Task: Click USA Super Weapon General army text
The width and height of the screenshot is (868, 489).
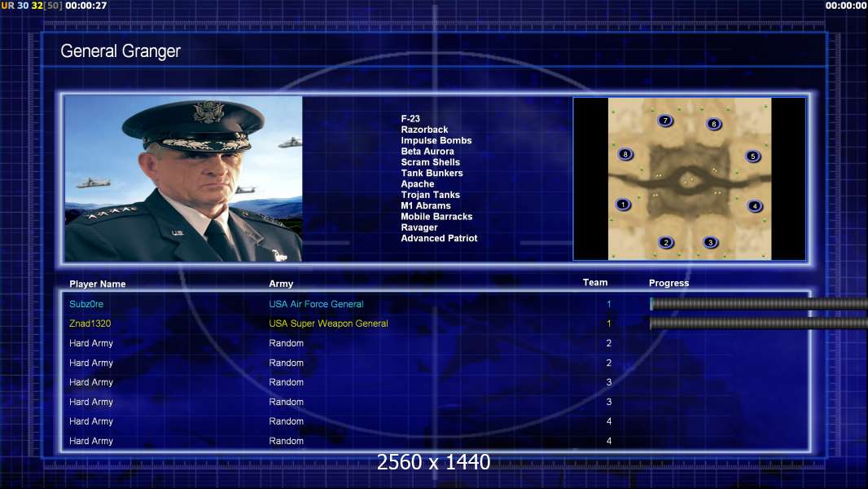Action: (x=328, y=324)
